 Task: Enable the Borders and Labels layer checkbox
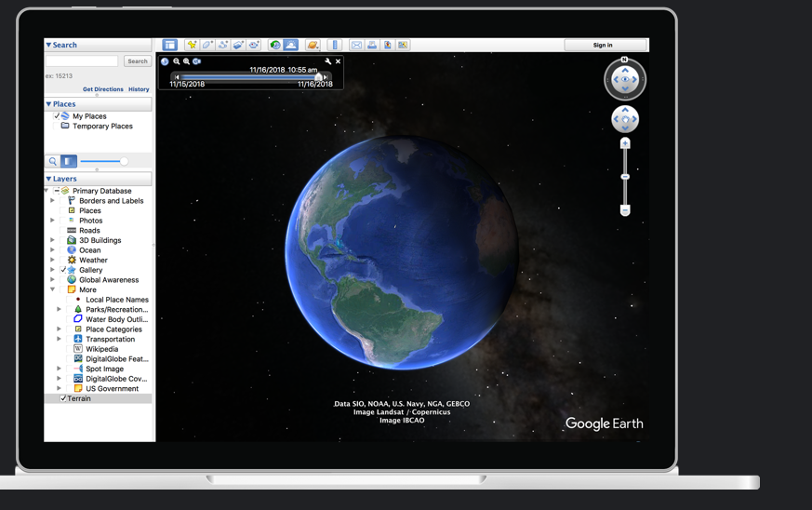pos(63,201)
